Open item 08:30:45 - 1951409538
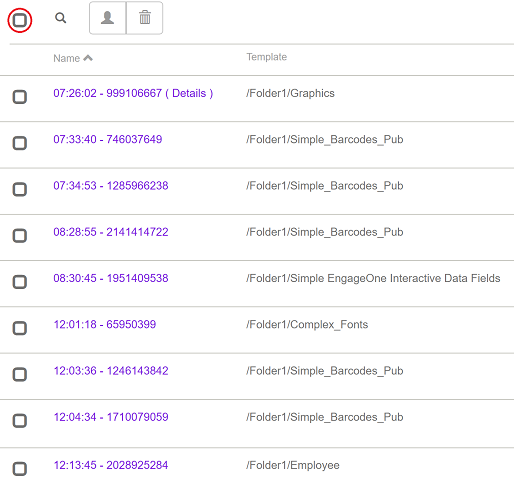This screenshot has width=514, height=493. pos(111,278)
